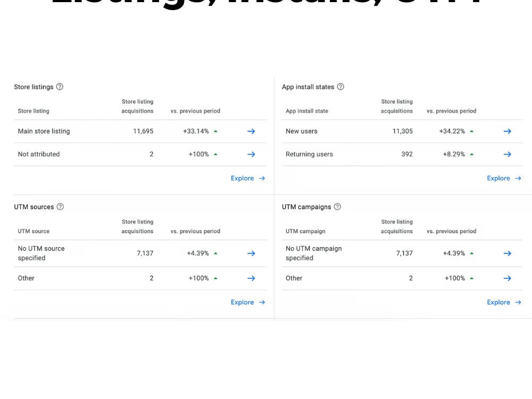The image size is (532, 399).
Task: Open Other UTM campaign row arrow
Action: (507, 278)
